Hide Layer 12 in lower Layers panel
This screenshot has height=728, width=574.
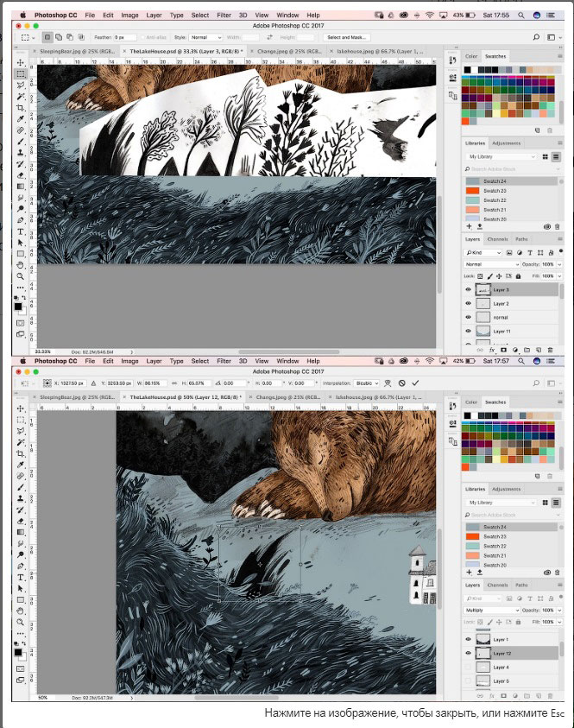(x=468, y=653)
